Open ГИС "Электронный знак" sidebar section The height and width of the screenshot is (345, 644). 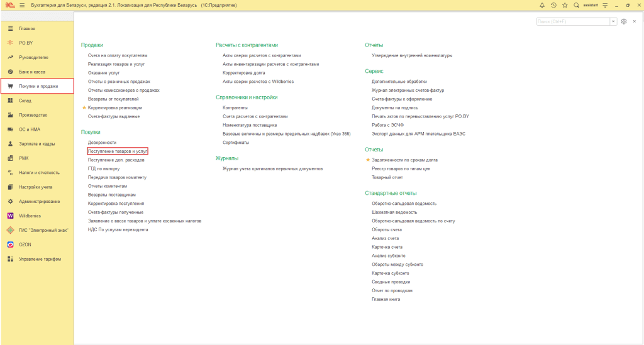click(x=37, y=230)
